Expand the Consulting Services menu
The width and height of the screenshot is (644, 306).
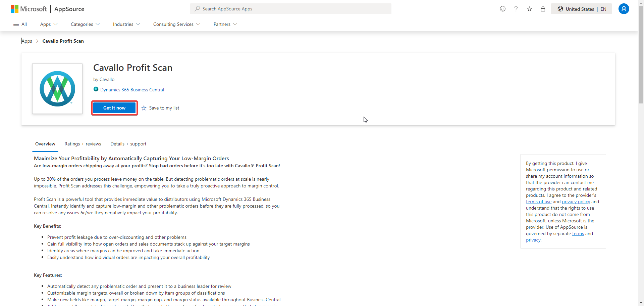tap(176, 24)
